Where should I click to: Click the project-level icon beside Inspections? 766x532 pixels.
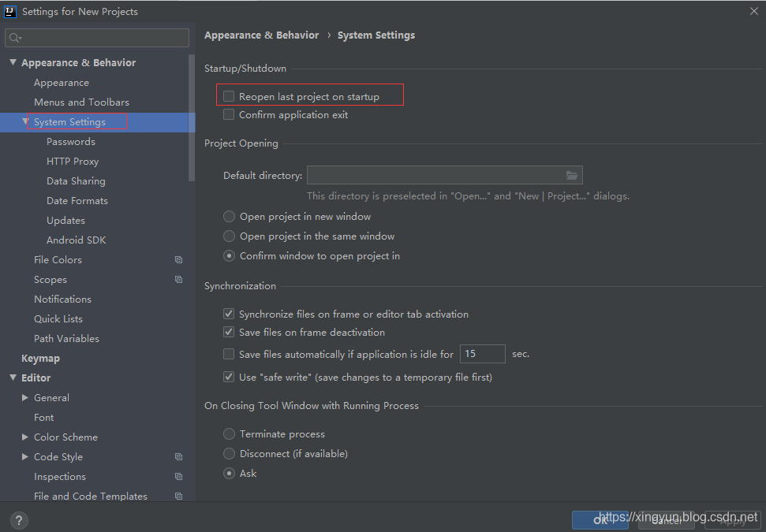click(x=179, y=477)
